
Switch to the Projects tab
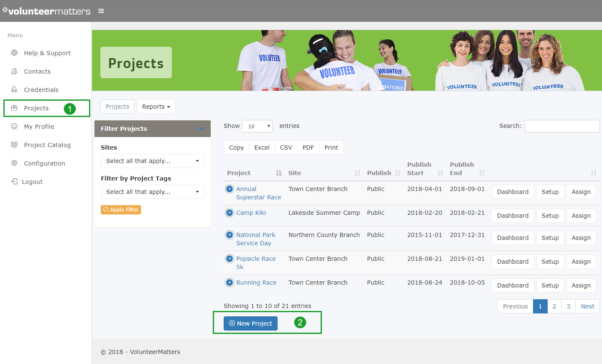117,107
